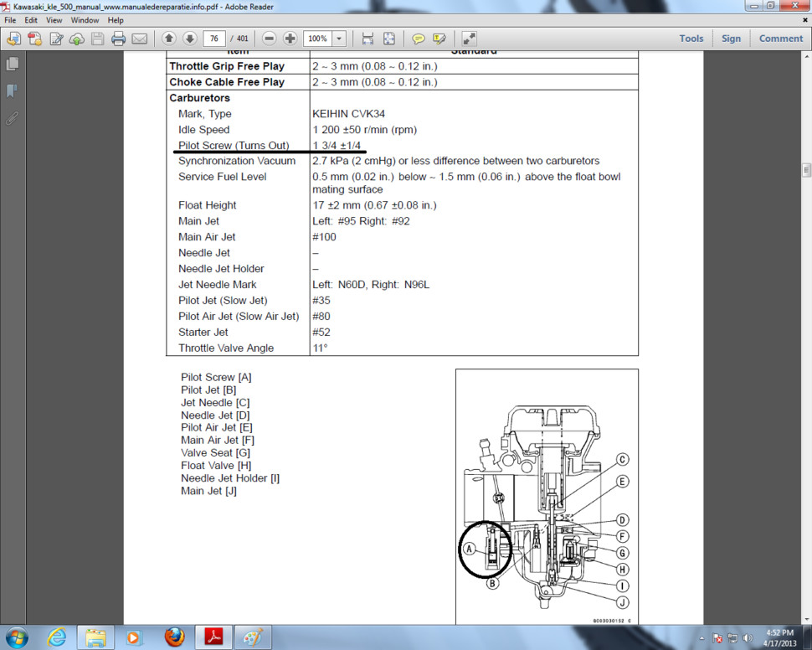The image size is (812, 650).
Task: Open the Action Center flag icon
Action: click(717, 638)
